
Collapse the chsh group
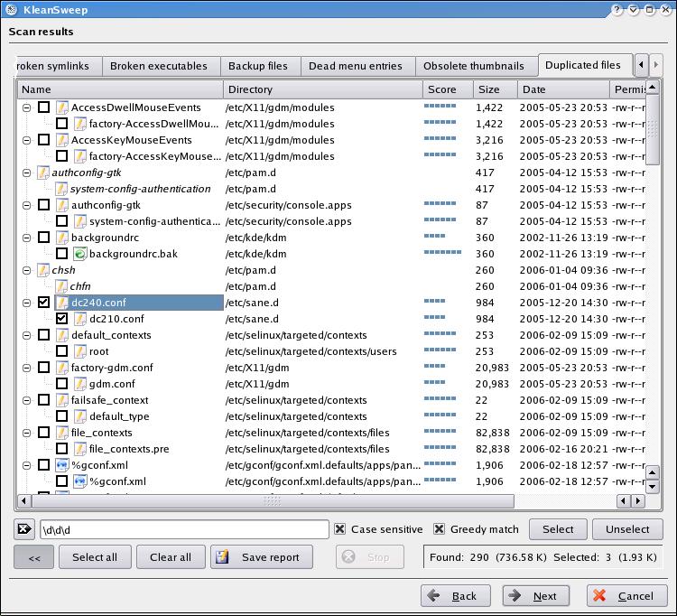[27, 270]
